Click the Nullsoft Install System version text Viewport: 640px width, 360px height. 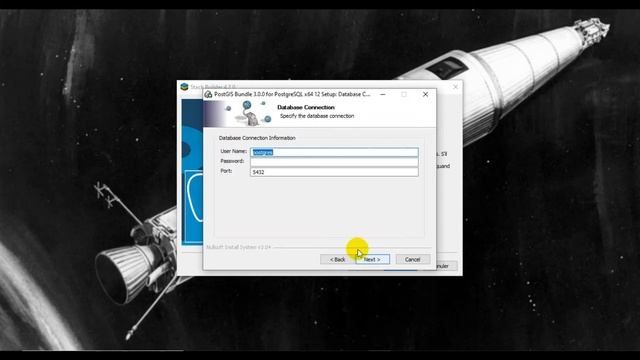coord(238,247)
